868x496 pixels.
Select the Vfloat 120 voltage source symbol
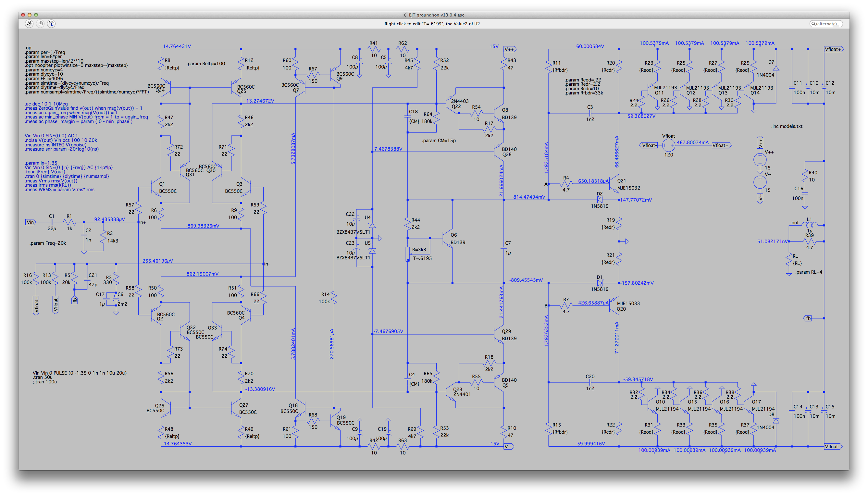(668, 145)
